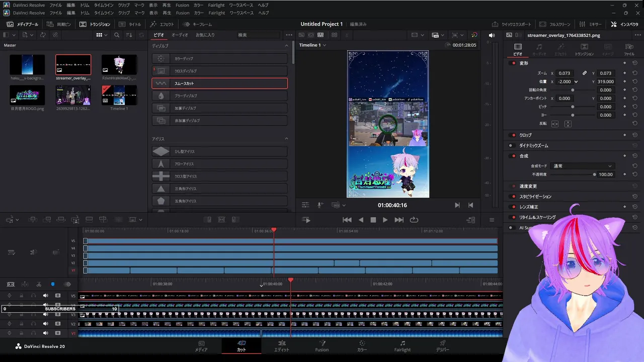
Task: Open the ファイル inspector tab icon
Action: pos(629,49)
